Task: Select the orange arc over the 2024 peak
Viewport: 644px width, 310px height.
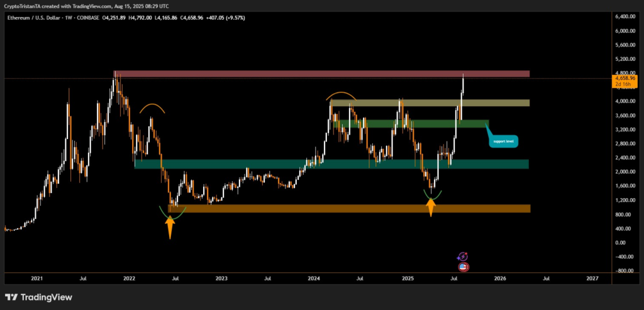Action: [x=341, y=95]
